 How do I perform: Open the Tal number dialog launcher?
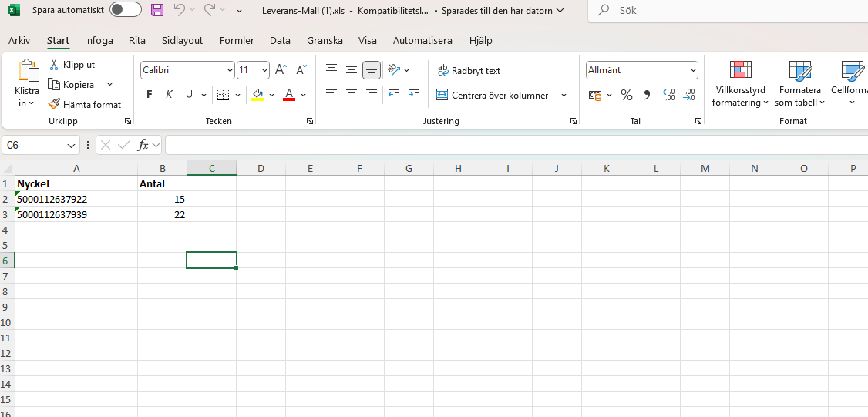coord(698,121)
